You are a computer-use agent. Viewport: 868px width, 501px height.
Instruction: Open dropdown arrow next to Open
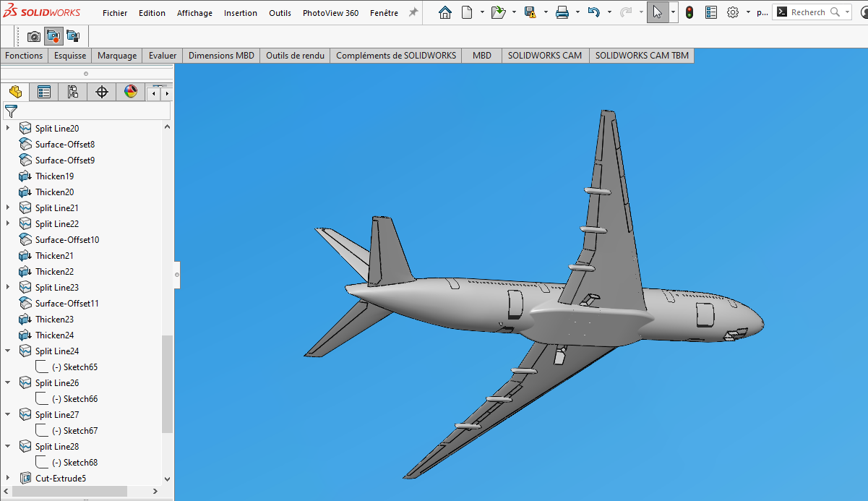coord(514,12)
